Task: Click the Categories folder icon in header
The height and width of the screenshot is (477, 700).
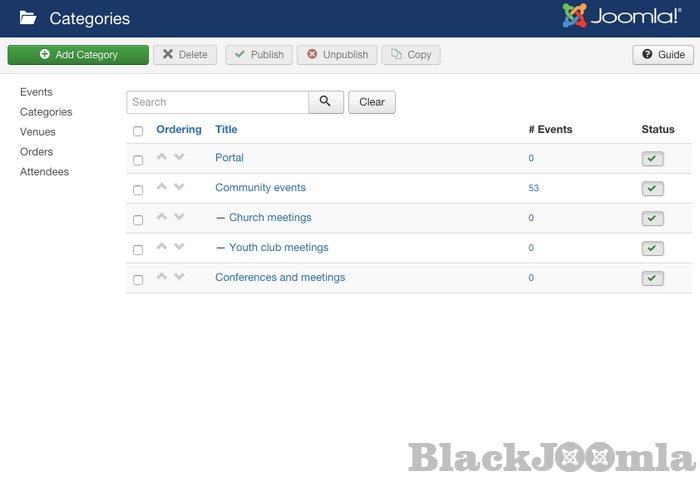Action: pos(28,18)
